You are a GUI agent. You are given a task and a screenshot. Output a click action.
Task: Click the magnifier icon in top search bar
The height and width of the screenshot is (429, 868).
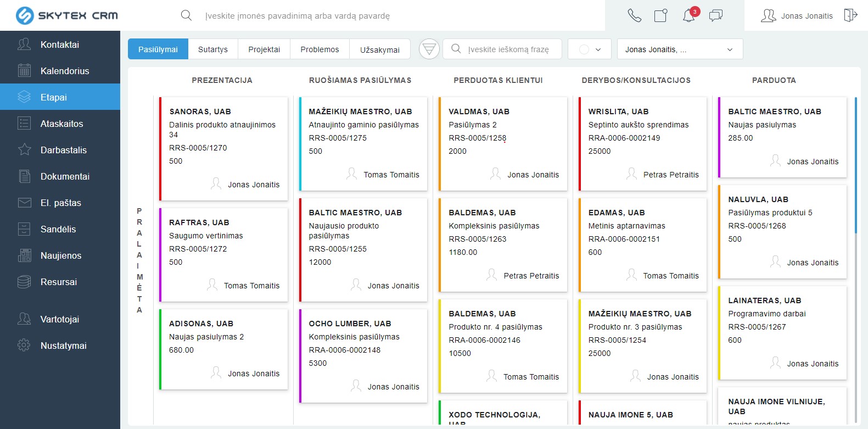coord(186,15)
